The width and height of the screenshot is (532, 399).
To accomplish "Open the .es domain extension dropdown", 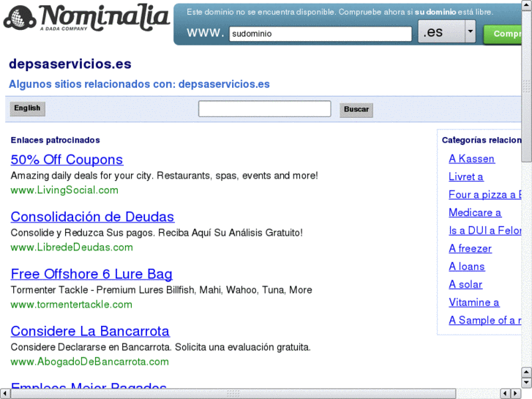I will pos(447,31).
